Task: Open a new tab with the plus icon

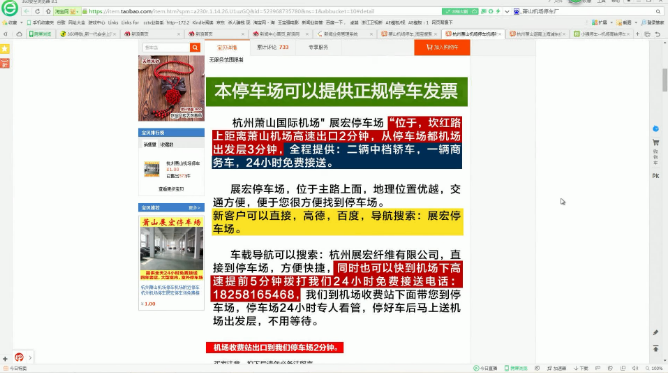Action: 638,34
